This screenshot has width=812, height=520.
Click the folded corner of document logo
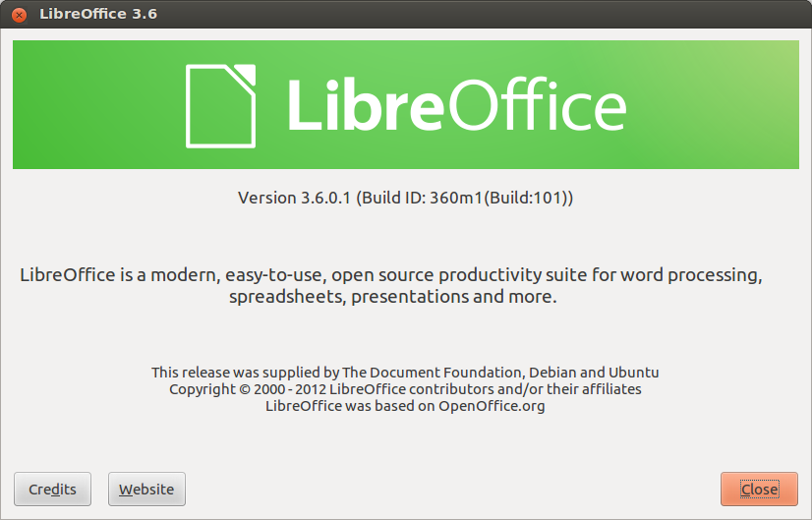pyautogui.click(x=245, y=74)
